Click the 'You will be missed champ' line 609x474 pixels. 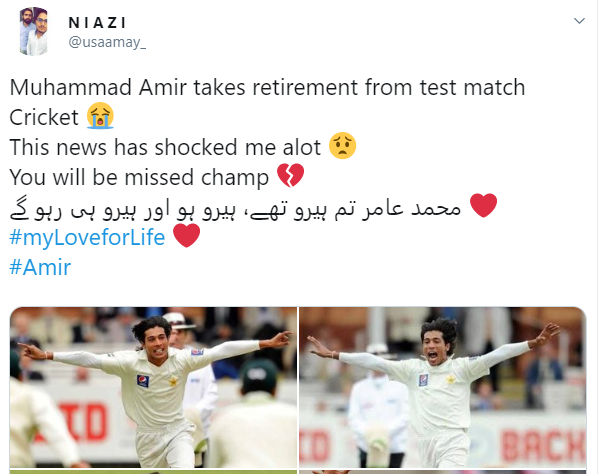(x=139, y=177)
